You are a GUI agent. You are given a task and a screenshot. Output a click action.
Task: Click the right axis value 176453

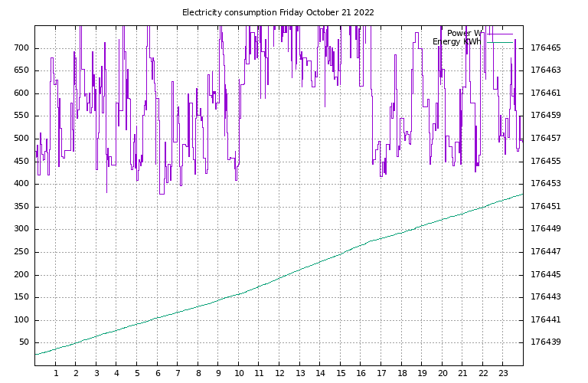546,183
